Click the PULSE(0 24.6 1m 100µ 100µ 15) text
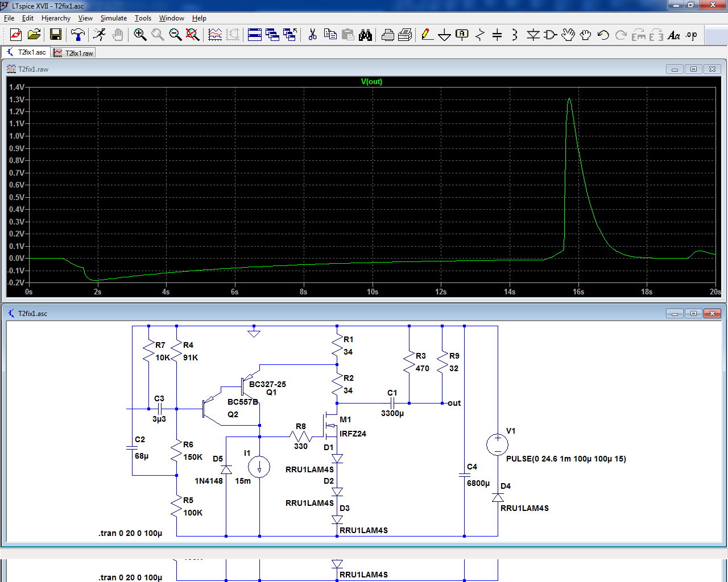728x582 pixels. pyautogui.click(x=566, y=459)
